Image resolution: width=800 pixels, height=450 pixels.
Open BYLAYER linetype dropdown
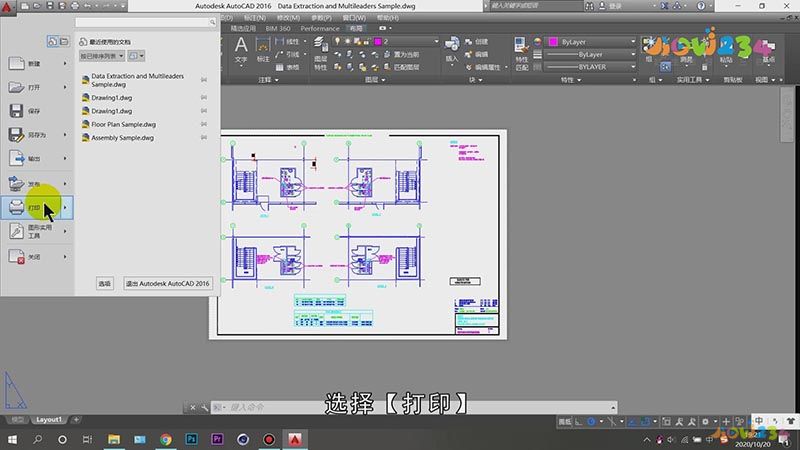pyautogui.click(x=590, y=67)
